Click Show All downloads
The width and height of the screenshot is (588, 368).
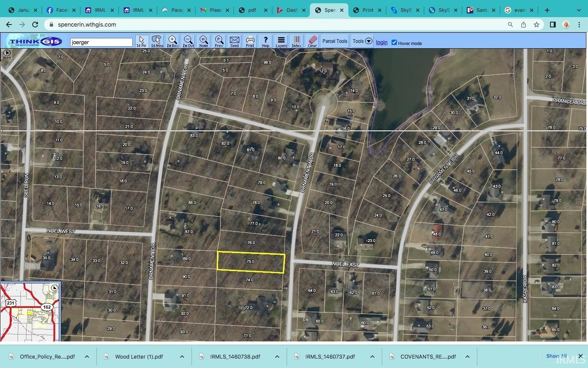556,356
